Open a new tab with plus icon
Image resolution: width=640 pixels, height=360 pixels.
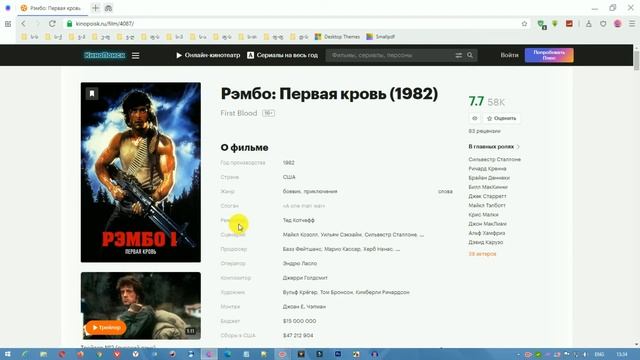coord(96,8)
